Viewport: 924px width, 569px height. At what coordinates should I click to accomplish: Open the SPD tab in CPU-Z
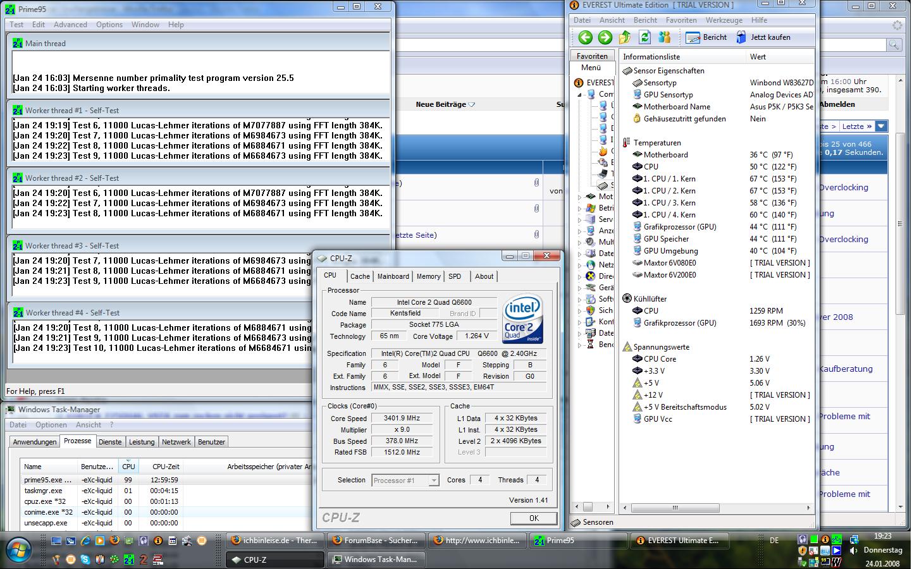click(455, 276)
